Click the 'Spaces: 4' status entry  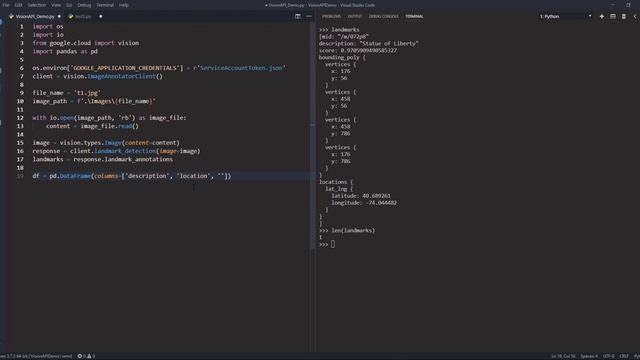(x=589, y=356)
